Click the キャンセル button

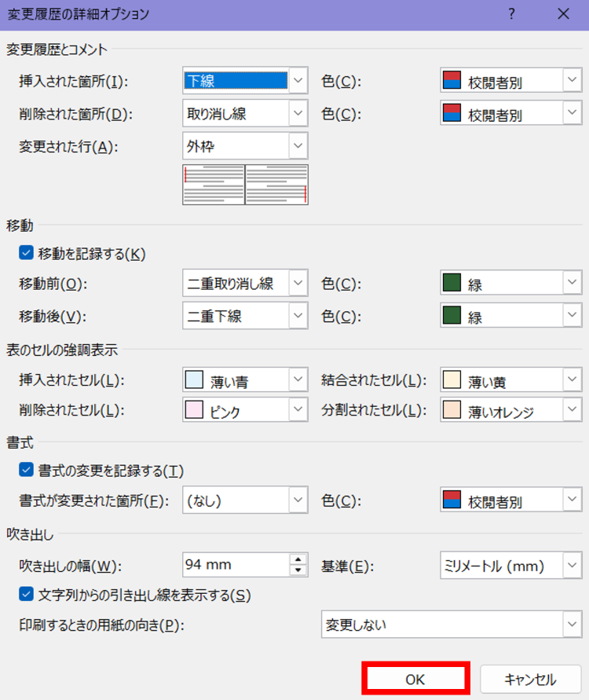tap(531, 679)
